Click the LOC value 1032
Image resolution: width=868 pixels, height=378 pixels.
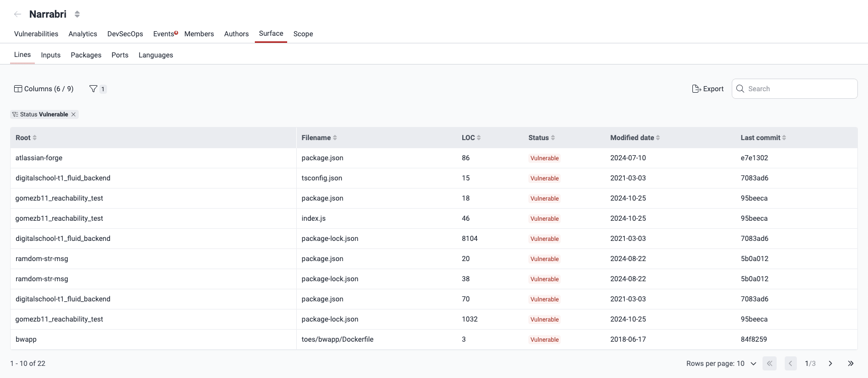click(469, 319)
